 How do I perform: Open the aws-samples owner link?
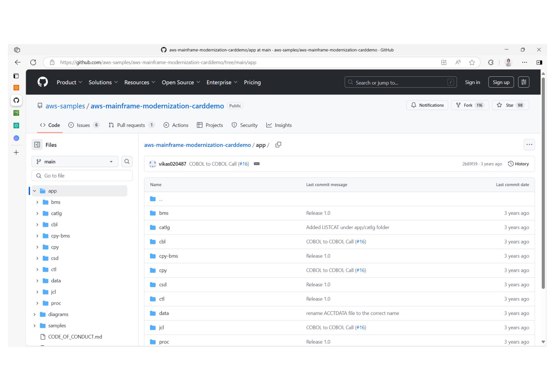pyautogui.click(x=65, y=106)
